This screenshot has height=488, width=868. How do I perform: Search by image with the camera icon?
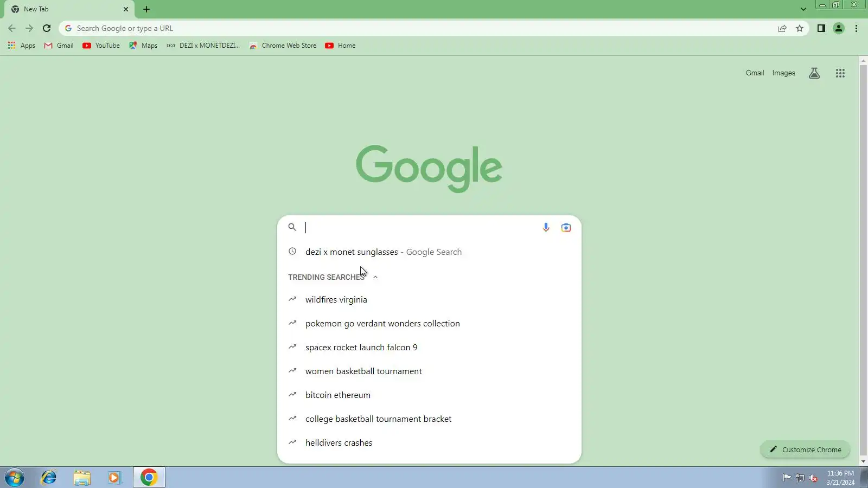566,227
